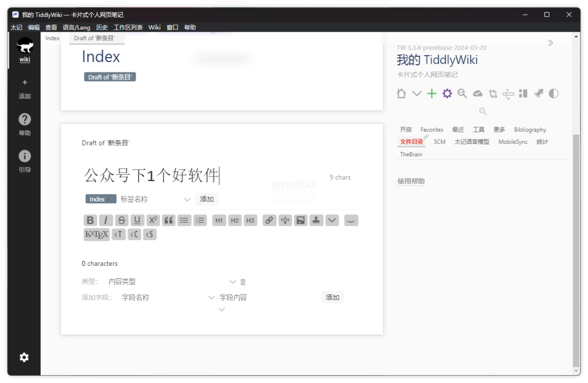Open the 使用帮助 link
The height and width of the screenshot is (383, 588).
tap(411, 181)
